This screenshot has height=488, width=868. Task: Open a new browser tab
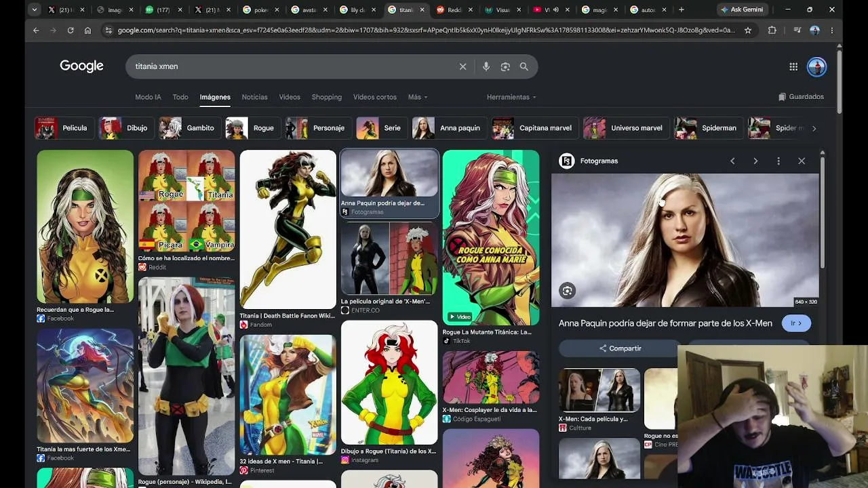[682, 9]
